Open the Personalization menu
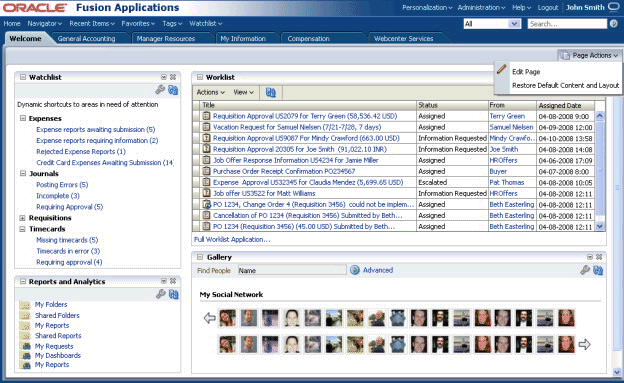Screen dimensions: 624x383 point(427,8)
